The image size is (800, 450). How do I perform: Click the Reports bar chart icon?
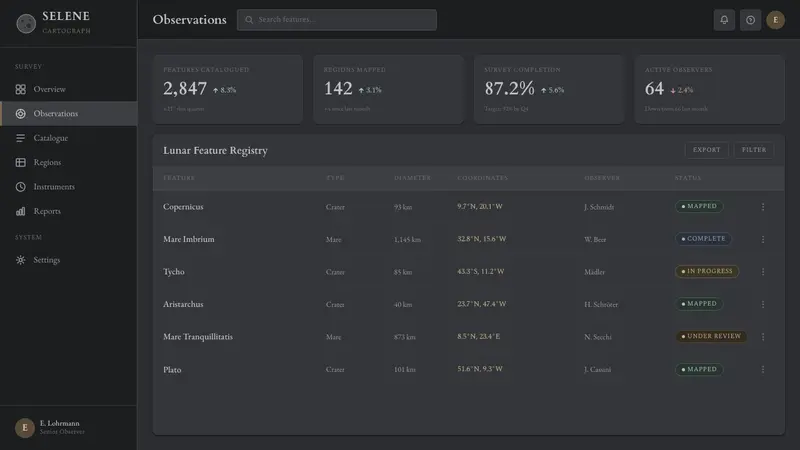tap(20, 211)
